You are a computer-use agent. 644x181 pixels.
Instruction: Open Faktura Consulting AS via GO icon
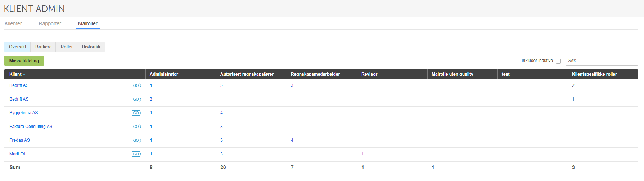[x=136, y=127]
